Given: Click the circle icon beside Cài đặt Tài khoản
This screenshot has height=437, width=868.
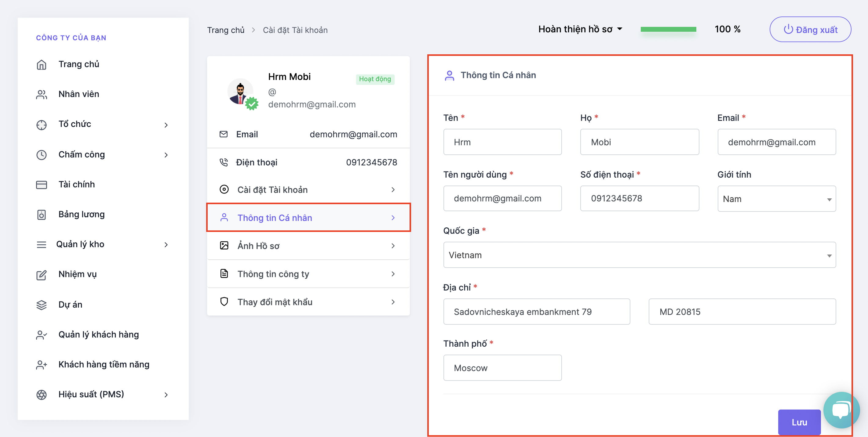Looking at the screenshot, I should pyautogui.click(x=224, y=189).
